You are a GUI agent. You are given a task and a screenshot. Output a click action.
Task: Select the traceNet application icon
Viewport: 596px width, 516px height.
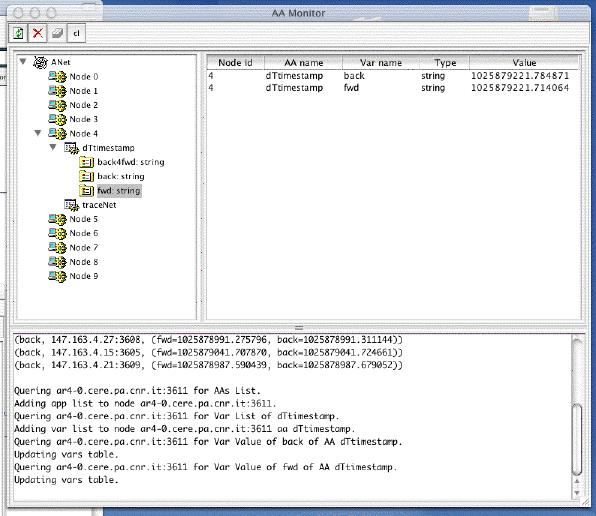tap(71, 205)
